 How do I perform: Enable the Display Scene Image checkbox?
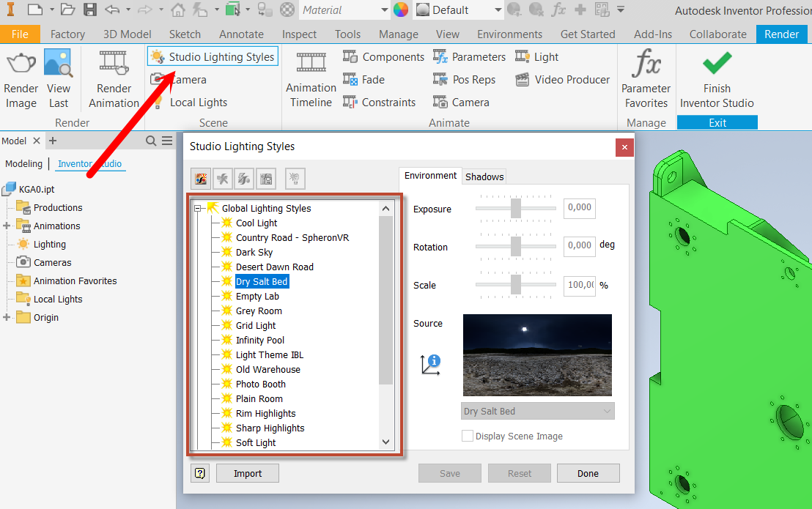point(467,436)
